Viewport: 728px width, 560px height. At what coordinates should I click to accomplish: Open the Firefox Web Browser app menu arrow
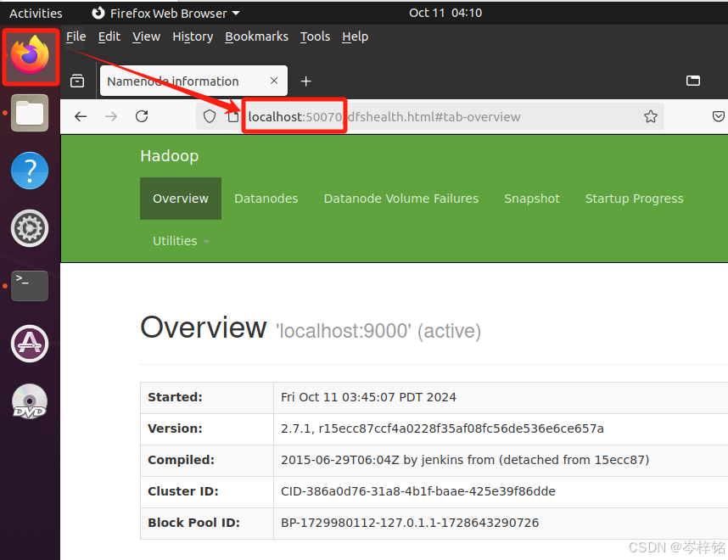pos(236,13)
